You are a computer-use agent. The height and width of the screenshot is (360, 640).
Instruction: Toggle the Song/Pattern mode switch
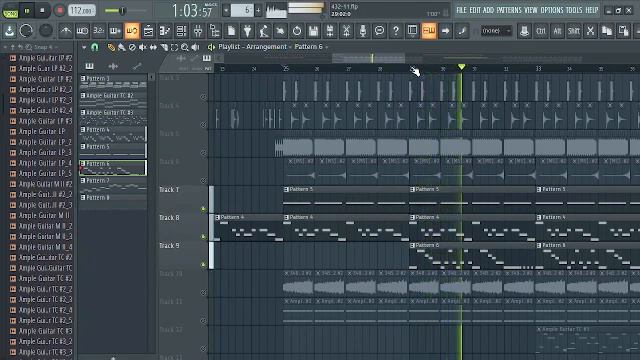click(10, 11)
